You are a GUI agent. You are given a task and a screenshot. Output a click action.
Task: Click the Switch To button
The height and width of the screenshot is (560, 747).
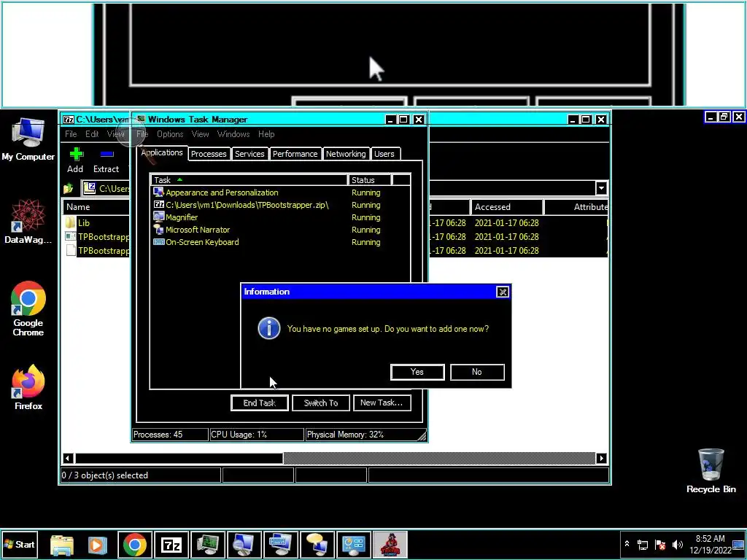coord(321,402)
